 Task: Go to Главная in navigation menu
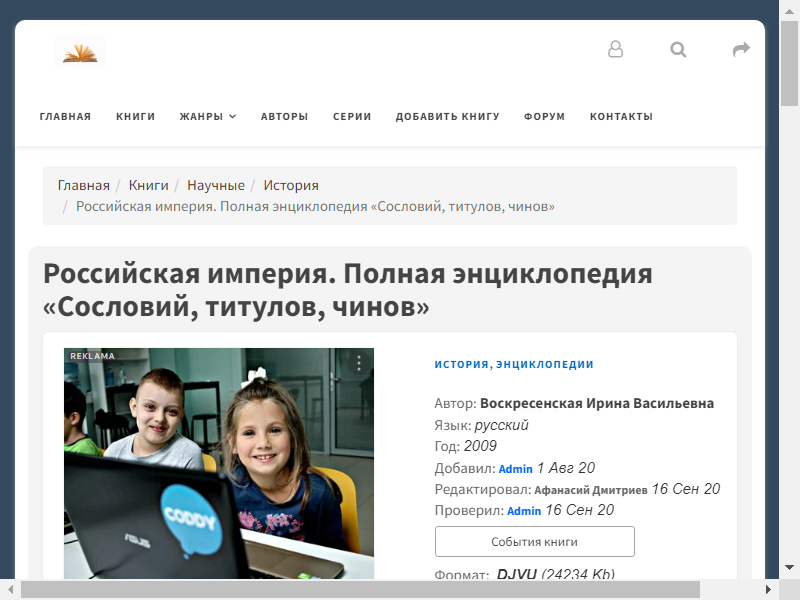tap(65, 116)
